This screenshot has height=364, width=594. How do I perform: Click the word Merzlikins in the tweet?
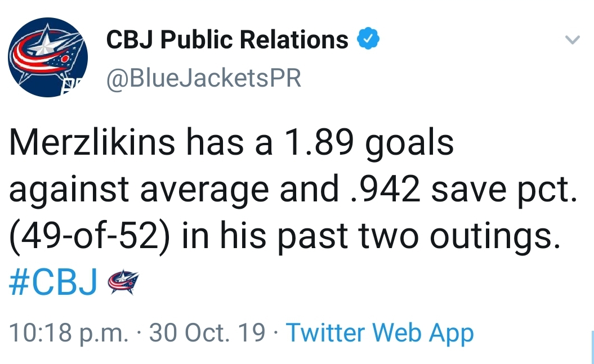92,142
